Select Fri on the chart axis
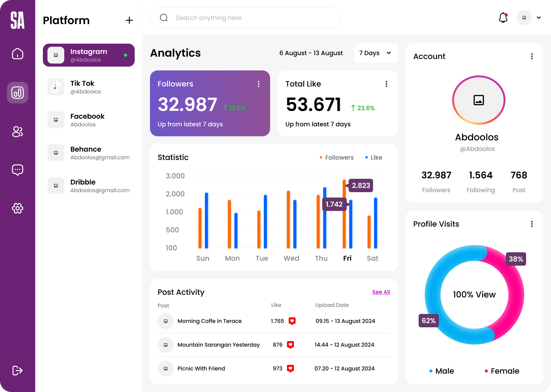 (x=347, y=258)
